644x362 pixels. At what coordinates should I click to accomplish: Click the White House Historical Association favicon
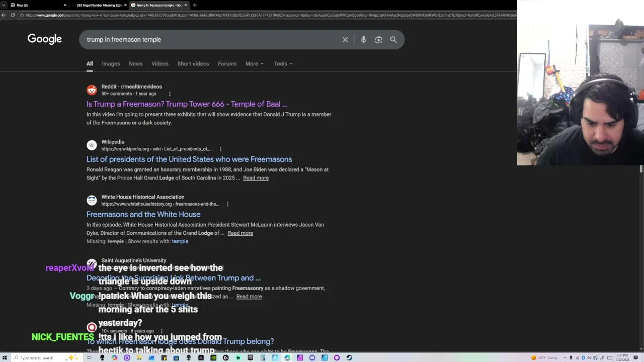click(92, 201)
